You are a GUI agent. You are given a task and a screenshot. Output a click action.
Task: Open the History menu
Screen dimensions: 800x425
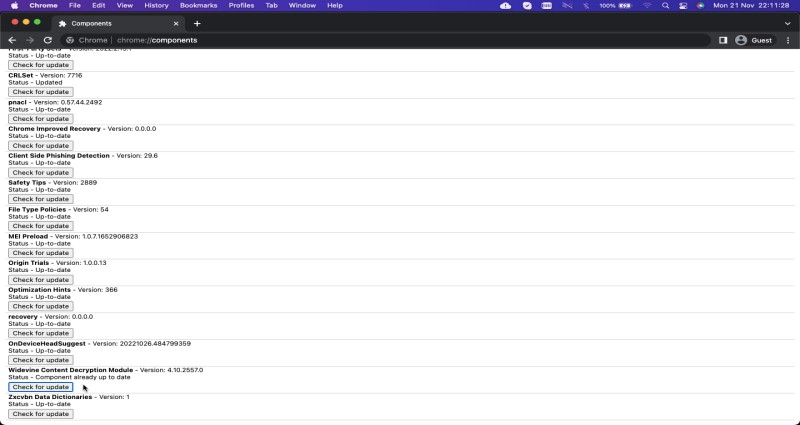[x=156, y=6]
